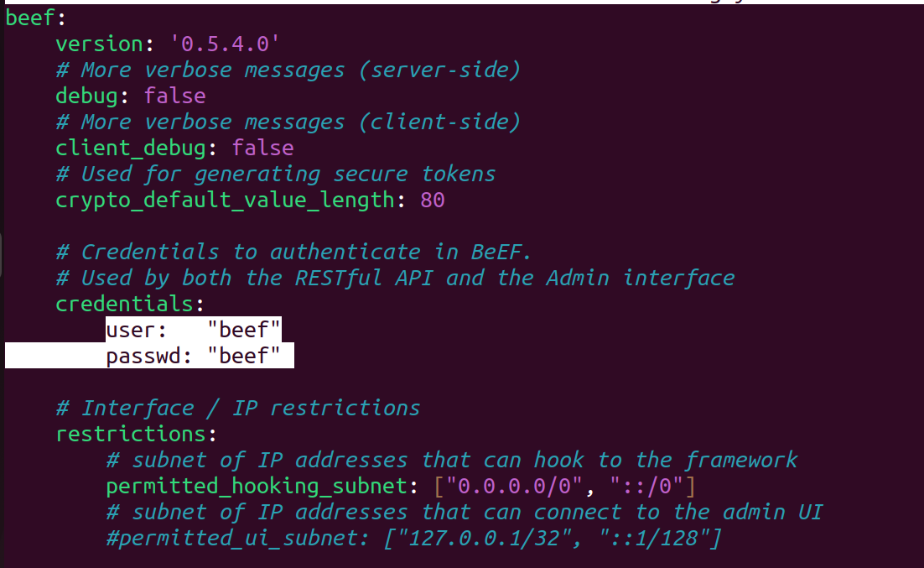
Task: Click the client_debug false value
Action: (x=262, y=148)
